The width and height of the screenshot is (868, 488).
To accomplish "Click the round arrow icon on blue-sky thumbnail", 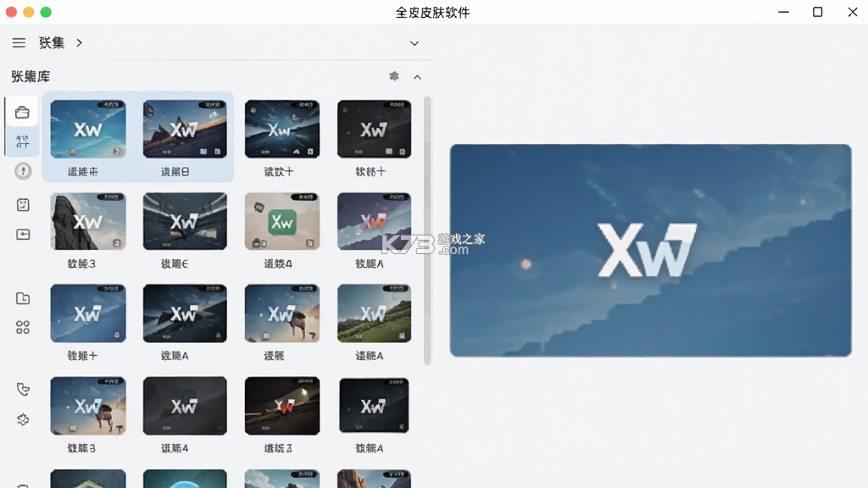I will (116, 152).
